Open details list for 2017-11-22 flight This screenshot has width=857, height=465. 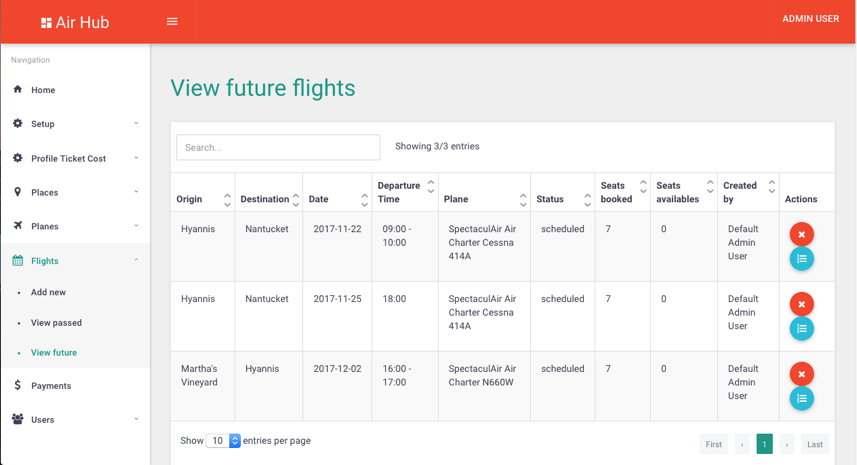coord(801,259)
